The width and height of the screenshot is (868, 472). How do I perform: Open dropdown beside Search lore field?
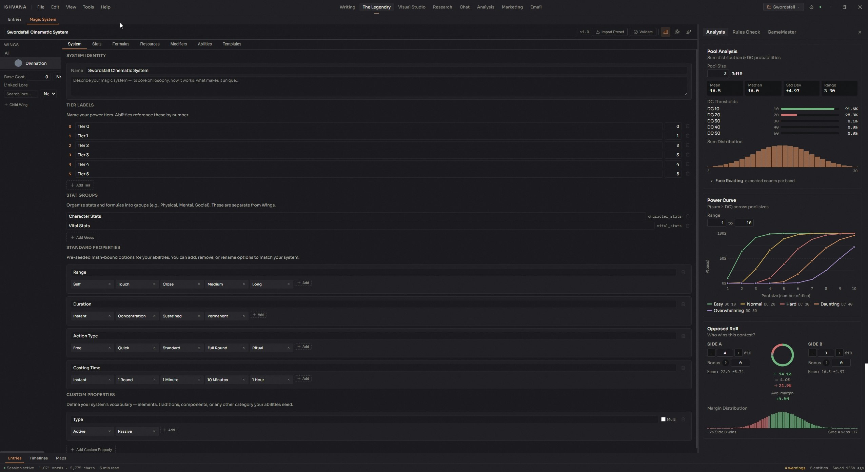point(48,94)
